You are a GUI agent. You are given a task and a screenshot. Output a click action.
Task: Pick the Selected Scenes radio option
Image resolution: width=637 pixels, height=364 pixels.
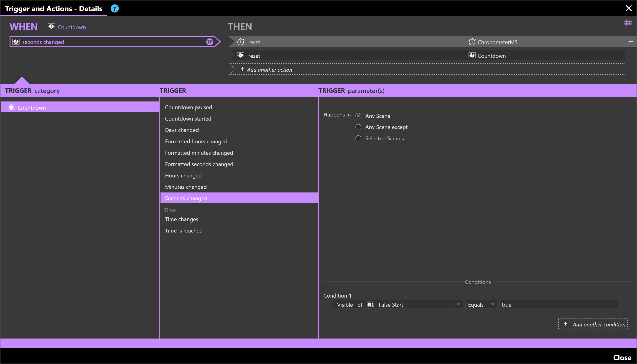click(x=358, y=138)
